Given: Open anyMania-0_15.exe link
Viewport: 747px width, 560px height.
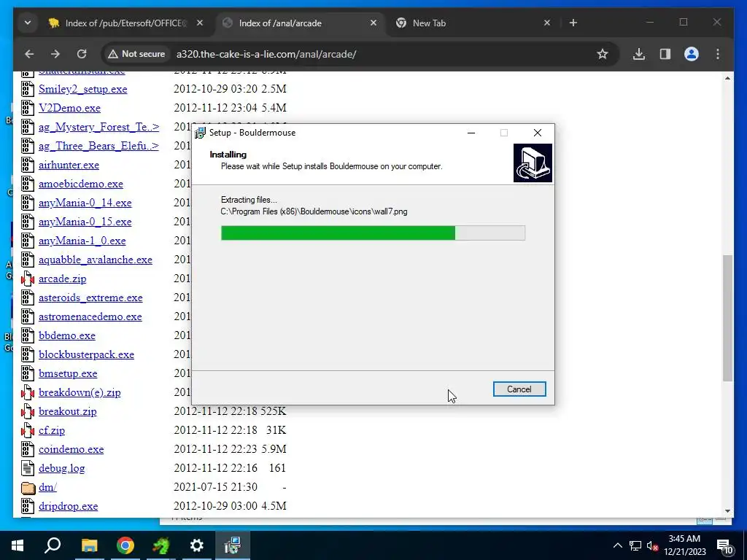Looking at the screenshot, I should point(85,222).
